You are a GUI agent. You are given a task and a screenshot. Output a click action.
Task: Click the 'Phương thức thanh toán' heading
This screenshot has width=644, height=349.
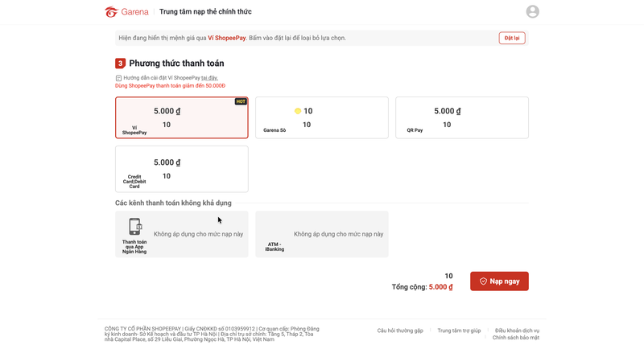(176, 64)
